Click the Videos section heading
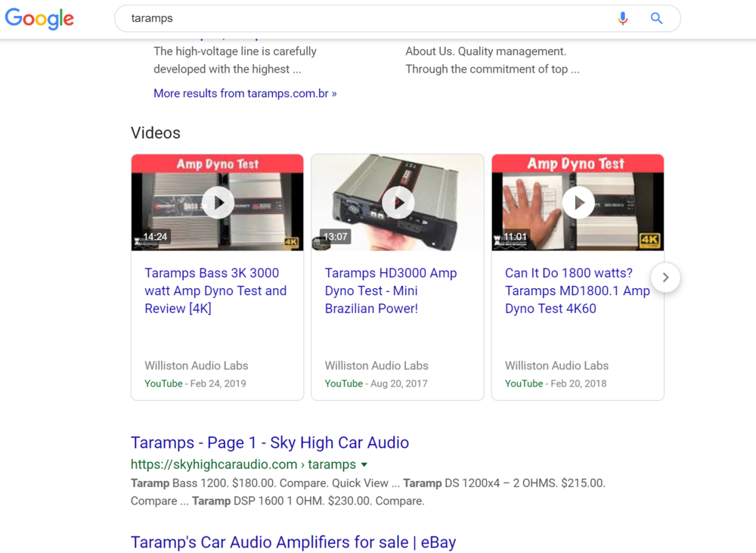756x553 pixels. (x=155, y=132)
